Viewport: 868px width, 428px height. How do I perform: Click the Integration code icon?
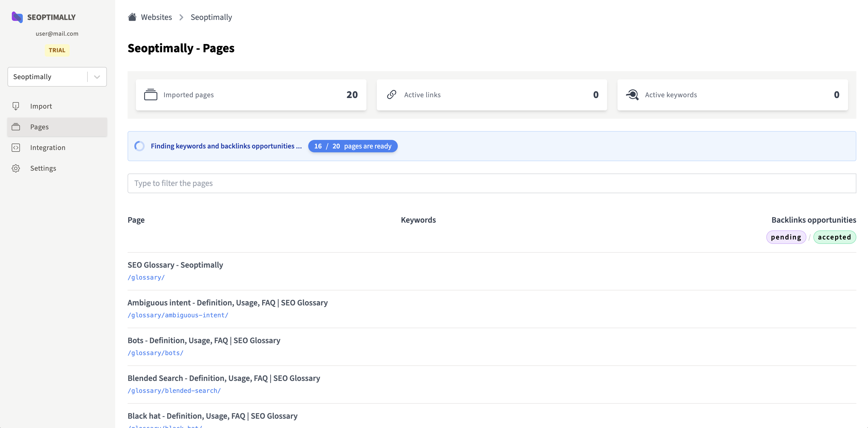[x=16, y=147]
